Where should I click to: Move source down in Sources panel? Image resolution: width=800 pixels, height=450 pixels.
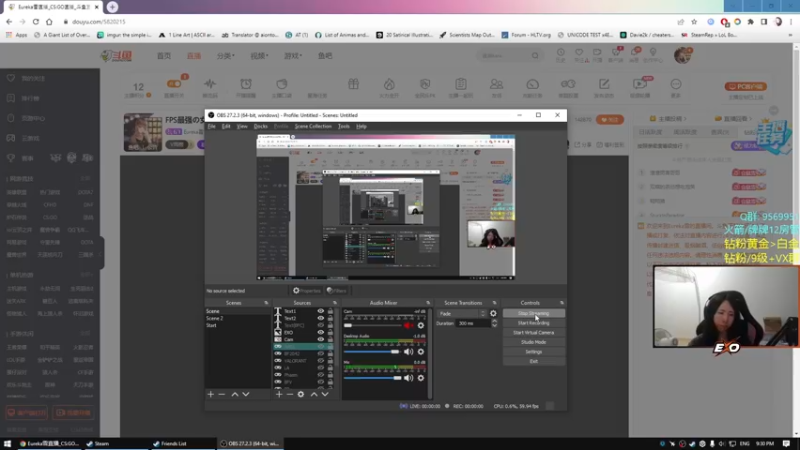(325, 394)
